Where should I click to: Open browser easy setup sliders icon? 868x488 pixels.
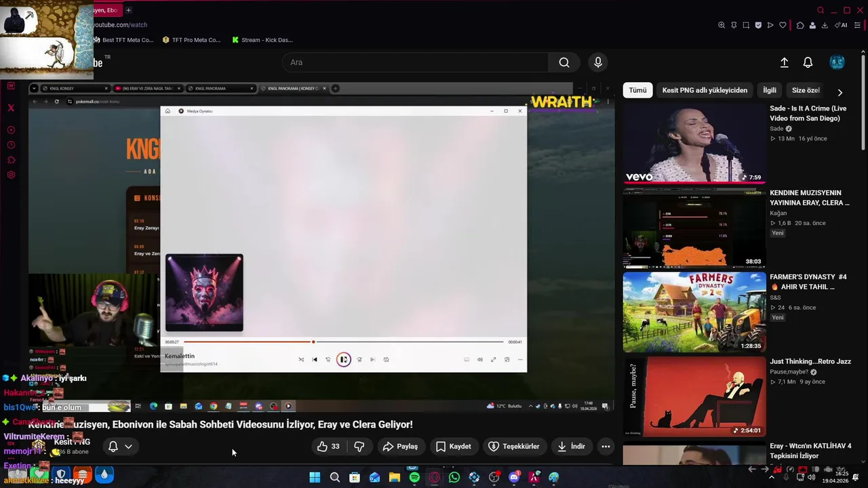point(857,25)
